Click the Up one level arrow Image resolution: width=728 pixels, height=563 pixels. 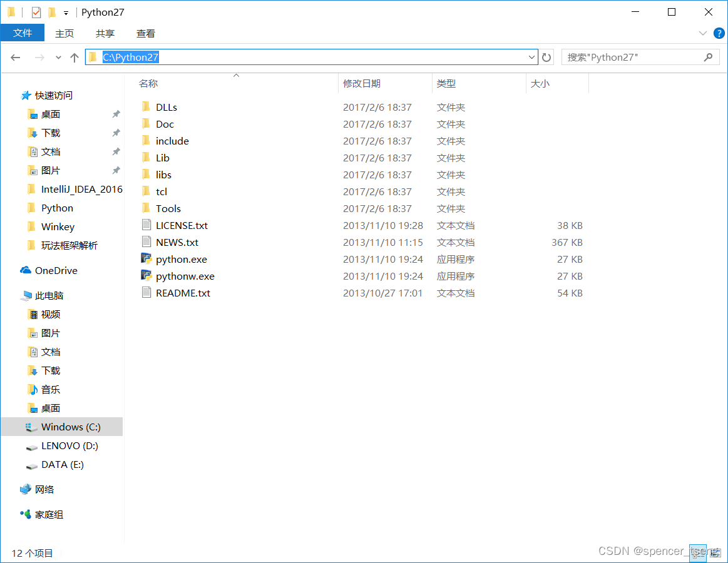point(74,58)
